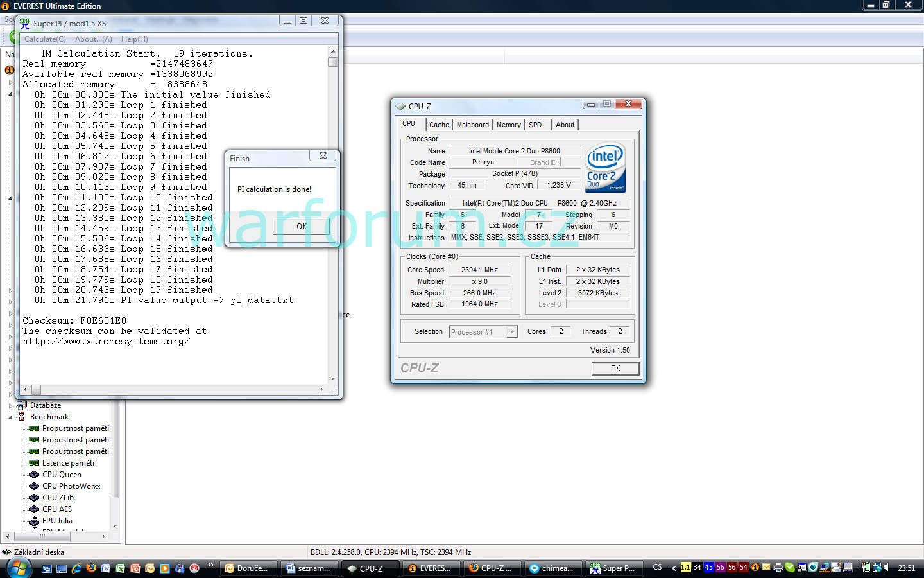Image resolution: width=924 pixels, height=578 pixels.
Task: Click the yellow 1.1 tray indicator
Action: click(x=686, y=568)
